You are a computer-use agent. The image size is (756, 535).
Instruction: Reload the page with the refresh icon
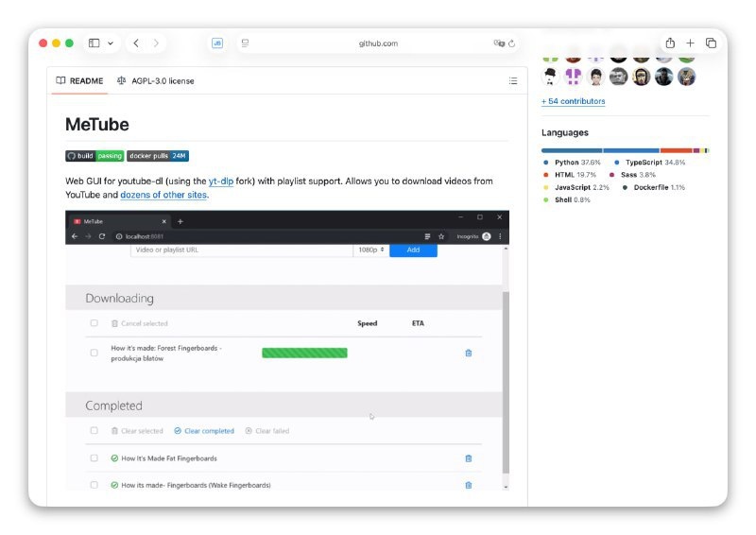click(512, 43)
